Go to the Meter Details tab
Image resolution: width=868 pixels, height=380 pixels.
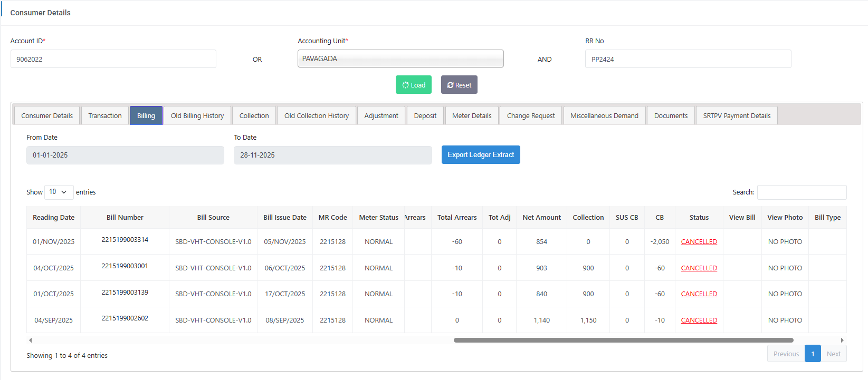pyautogui.click(x=471, y=115)
